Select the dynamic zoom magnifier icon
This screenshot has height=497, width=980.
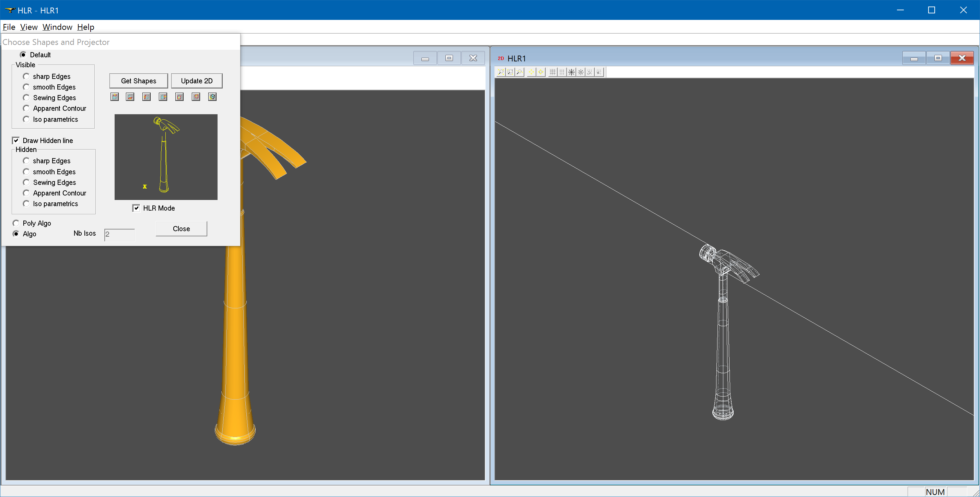[520, 72]
